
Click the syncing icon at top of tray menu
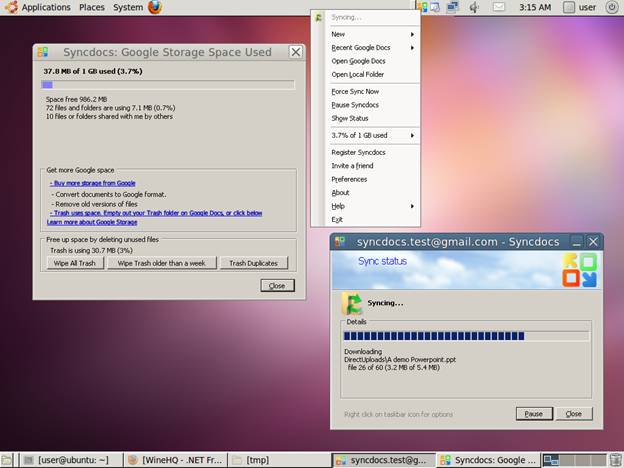(x=318, y=18)
